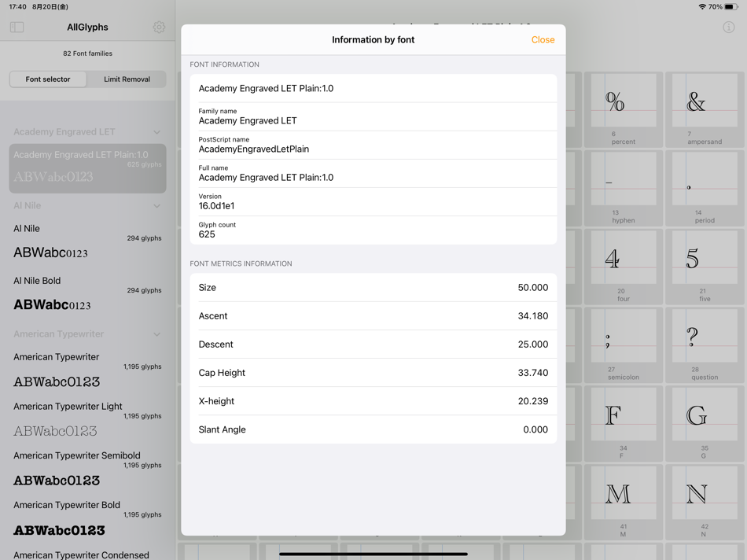747x560 pixels.
Task: Open the question glyph tile
Action: coord(705,345)
